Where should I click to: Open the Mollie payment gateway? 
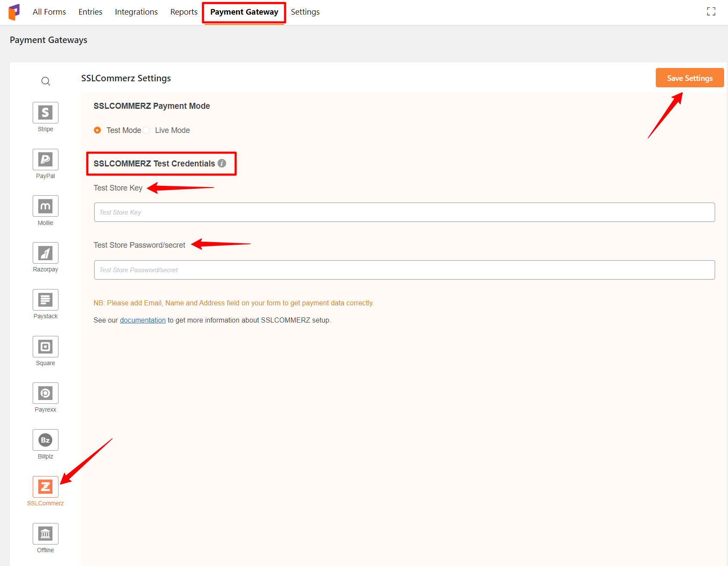point(46,206)
